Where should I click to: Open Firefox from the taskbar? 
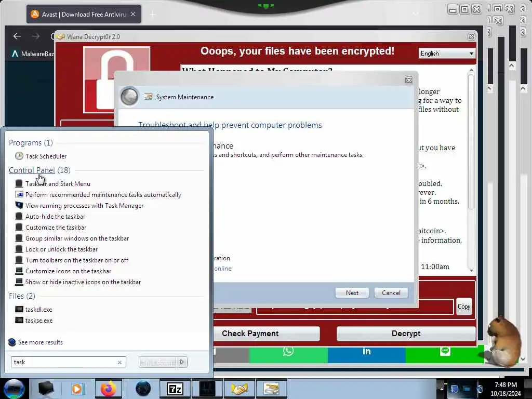pos(108,389)
